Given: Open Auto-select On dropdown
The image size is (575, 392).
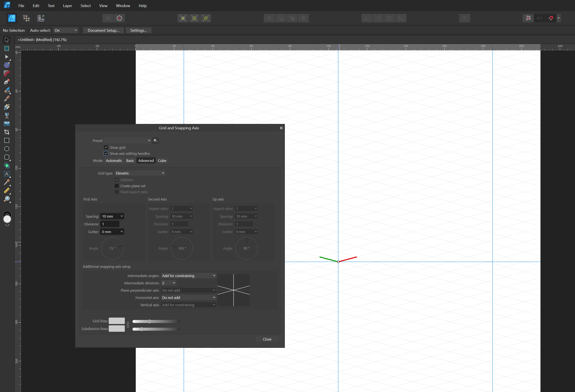Looking at the screenshot, I should point(66,30).
